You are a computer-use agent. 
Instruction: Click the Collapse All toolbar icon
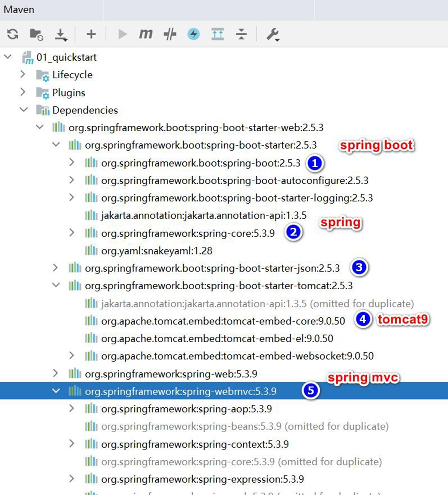(241, 34)
